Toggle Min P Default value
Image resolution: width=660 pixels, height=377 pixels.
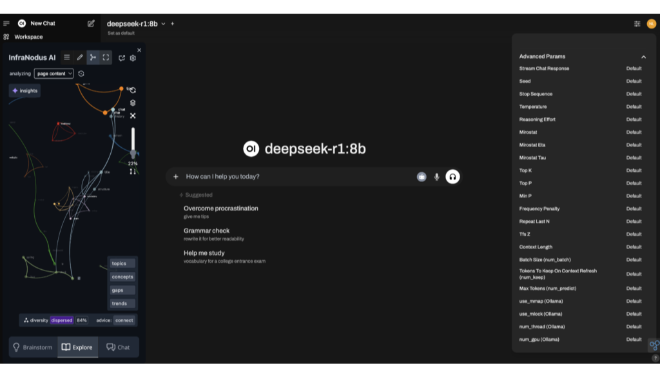tap(633, 196)
